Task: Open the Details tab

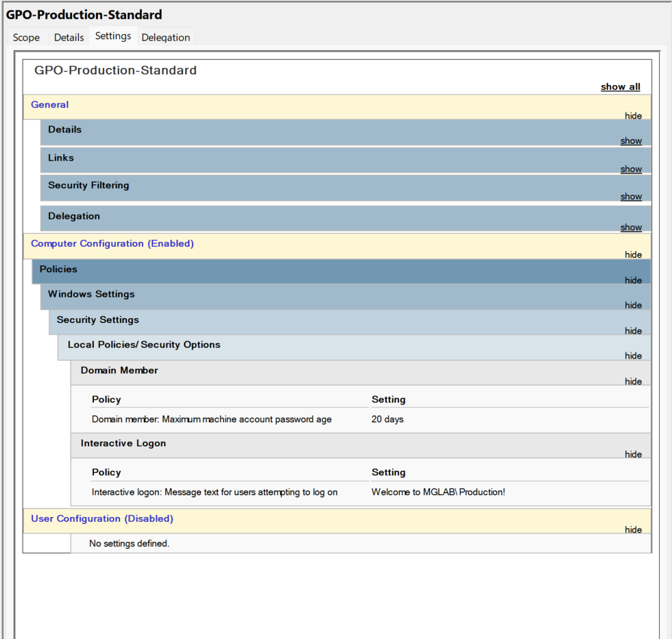Action: click(x=69, y=37)
